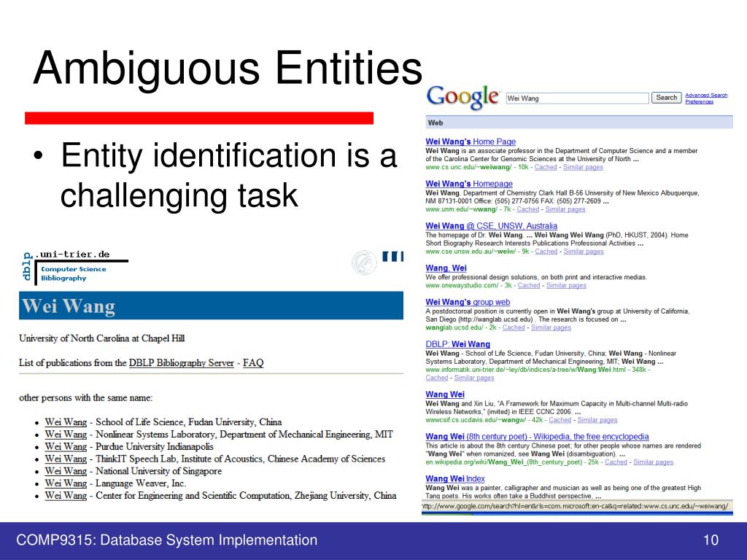The width and height of the screenshot is (747, 560).
Task: Click the blue bars icon beside the seal
Action: (393, 257)
